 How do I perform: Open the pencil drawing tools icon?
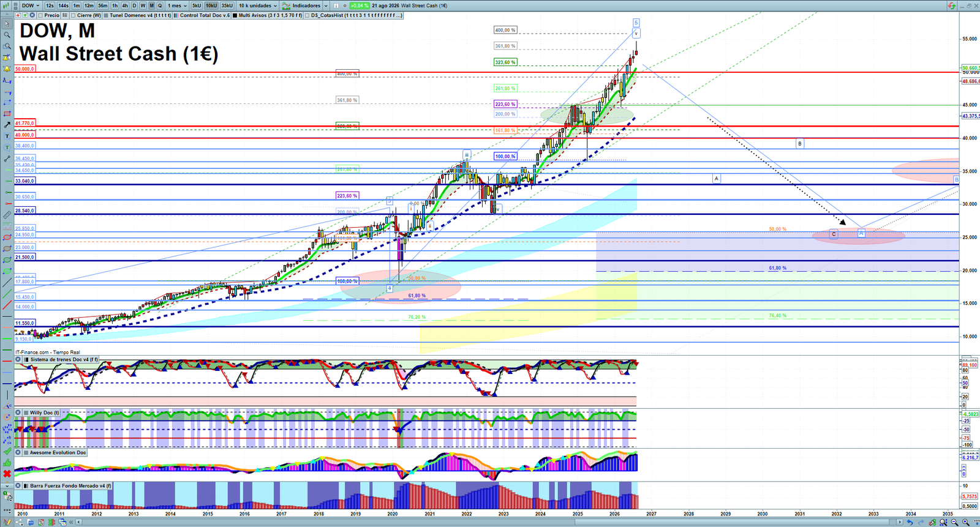pos(7,521)
